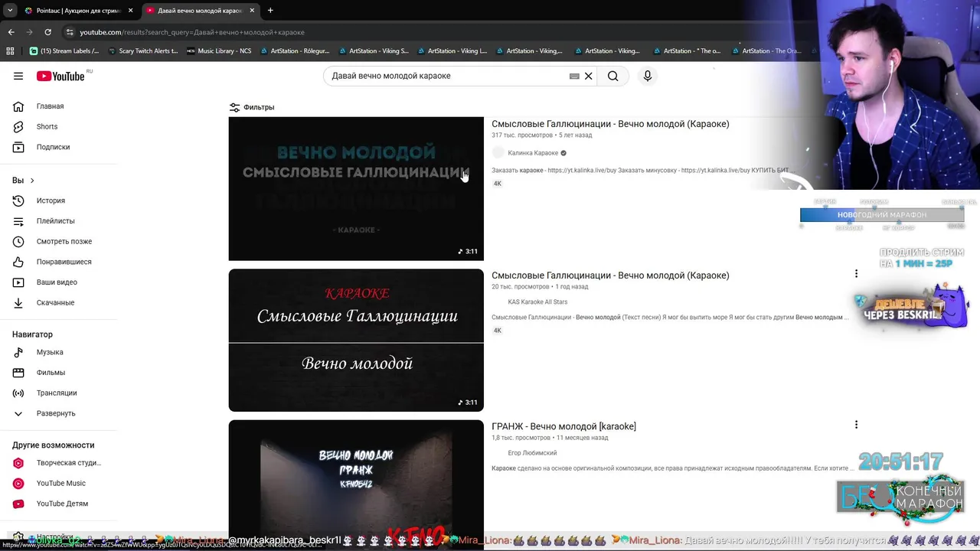Close the Pointauc tab
The image size is (980, 551).
[130, 11]
